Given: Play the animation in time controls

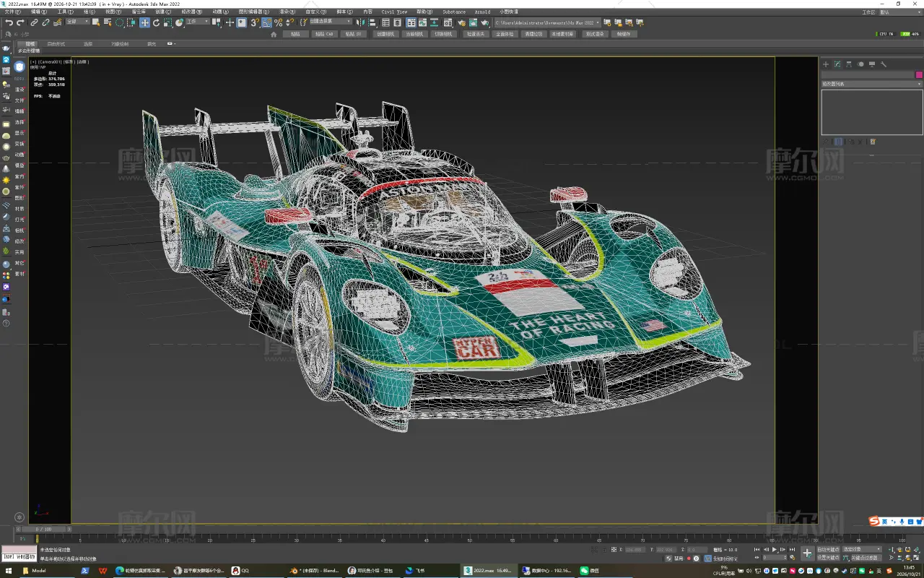Looking at the screenshot, I should 775,550.
